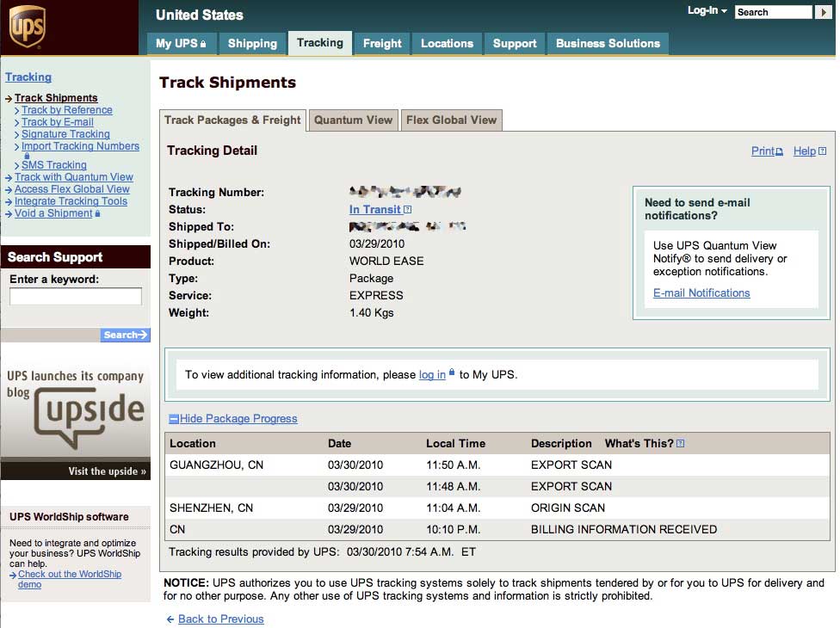The height and width of the screenshot is (628, 840).
Task: Collapse package progress with Hide Package Progress
Action: pos(238,419)
